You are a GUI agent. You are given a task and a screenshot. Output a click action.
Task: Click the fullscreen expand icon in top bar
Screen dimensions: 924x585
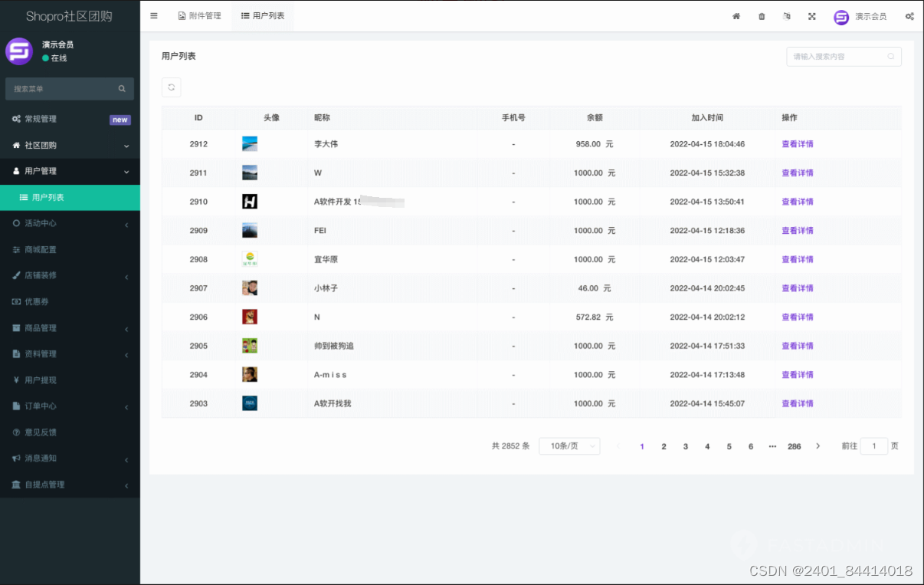click(812, 15)
